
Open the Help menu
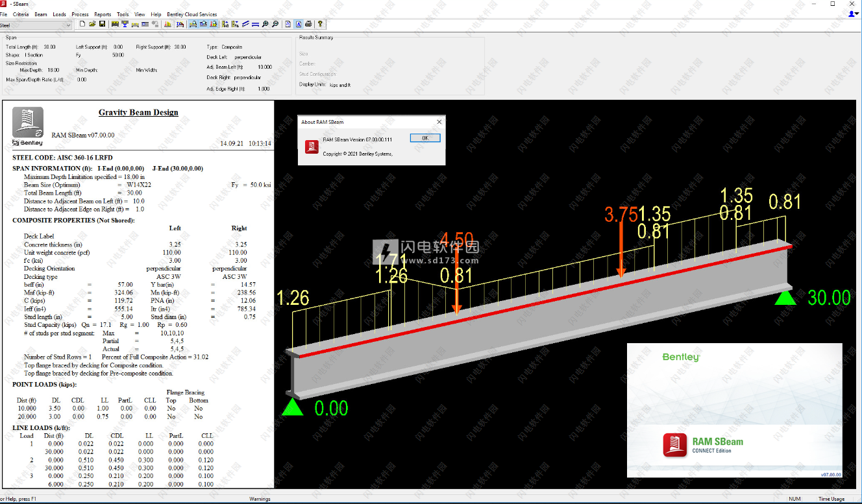[156, 14]
